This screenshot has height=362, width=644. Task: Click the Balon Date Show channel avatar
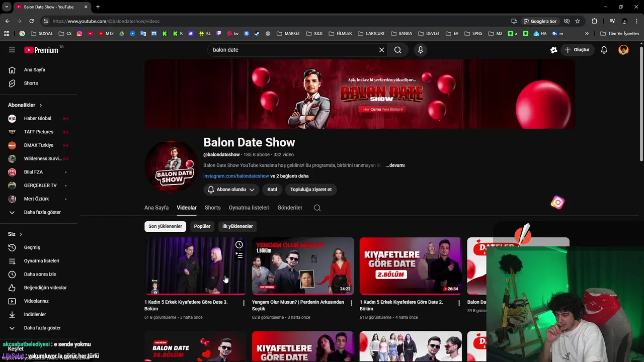point(171,166)
